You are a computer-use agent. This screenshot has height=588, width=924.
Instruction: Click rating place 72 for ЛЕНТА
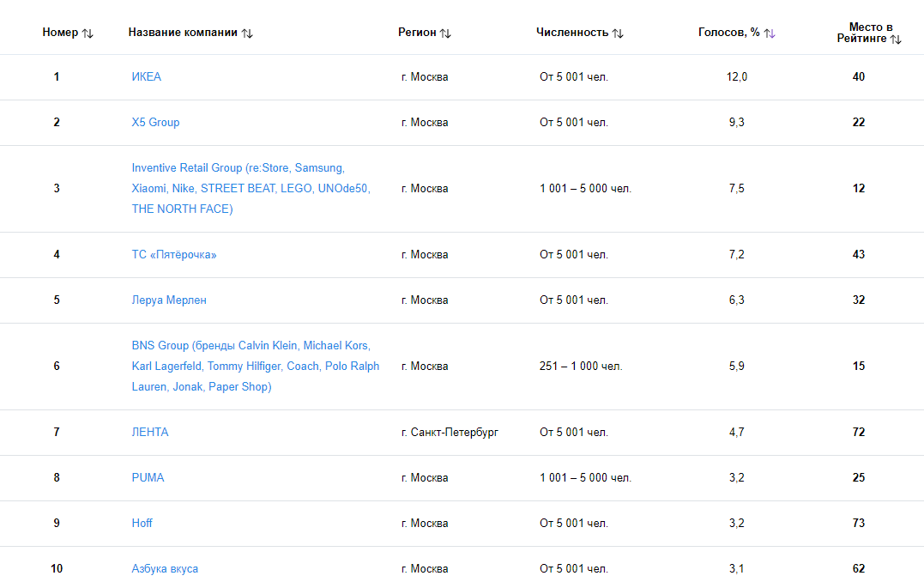[x=859, y=432]
